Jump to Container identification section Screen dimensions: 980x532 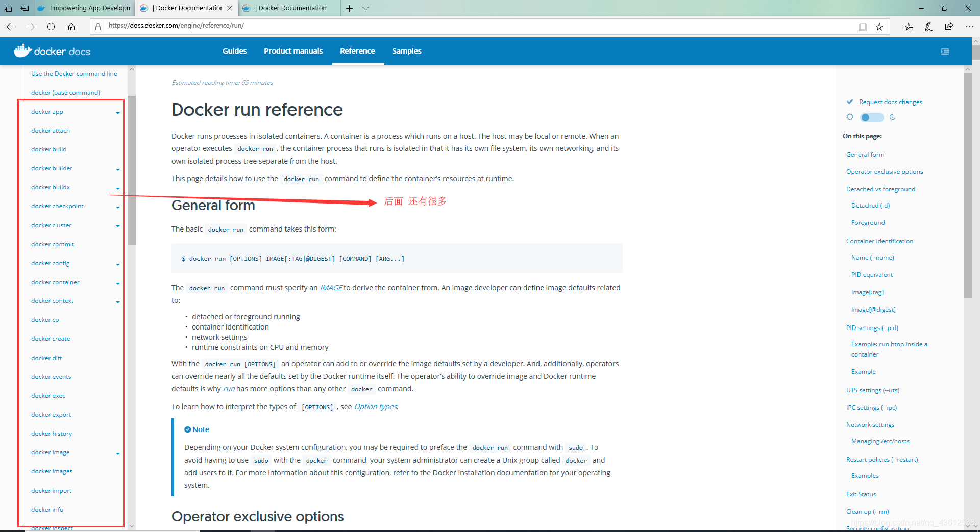pos(880,241)
